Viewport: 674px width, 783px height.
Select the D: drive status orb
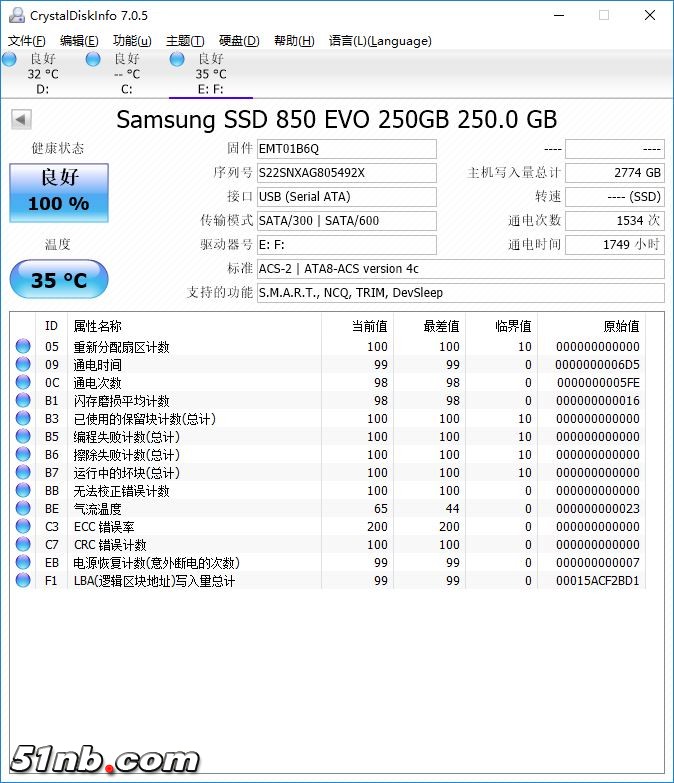[x=10, y=60]
